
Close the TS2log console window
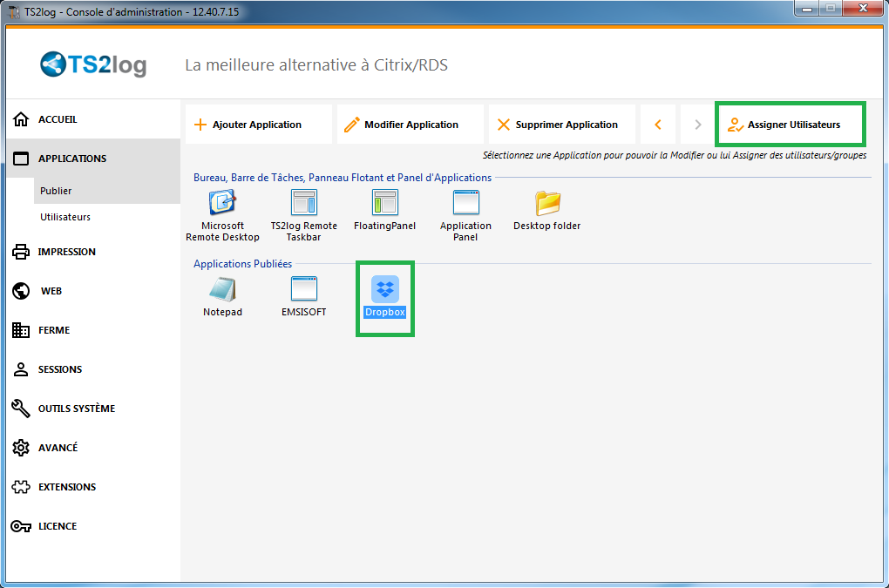point(863,9)
